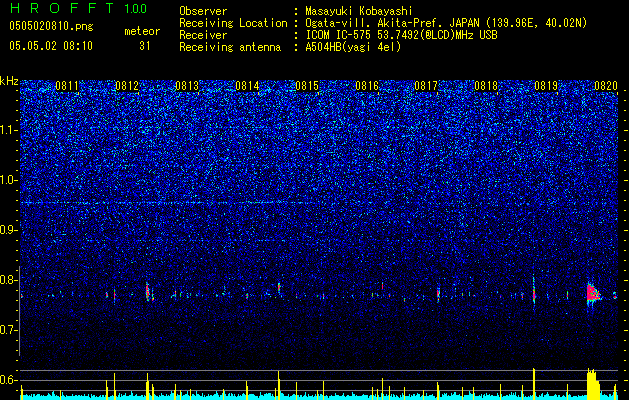Click the wide yellow power block near 0820
Screen dimensions: 629x400
tap(592, 384)
